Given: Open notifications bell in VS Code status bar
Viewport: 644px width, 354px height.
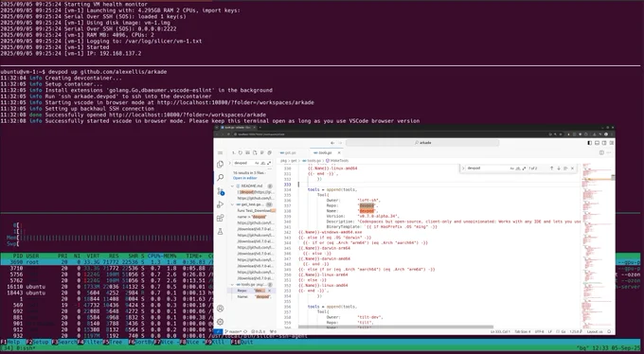Looking at the screenshot, I should coord(610,331).
